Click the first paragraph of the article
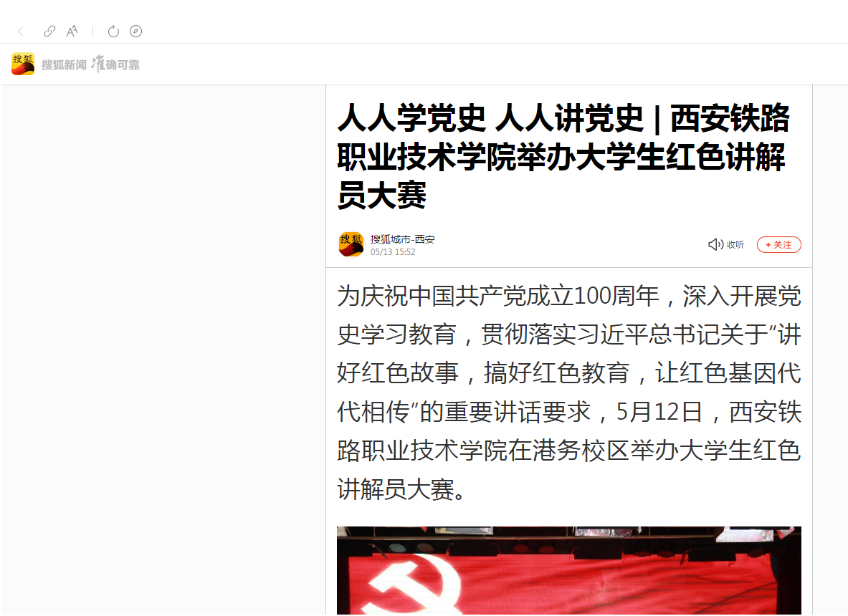The image size is (848, 616). pos(569,393)
